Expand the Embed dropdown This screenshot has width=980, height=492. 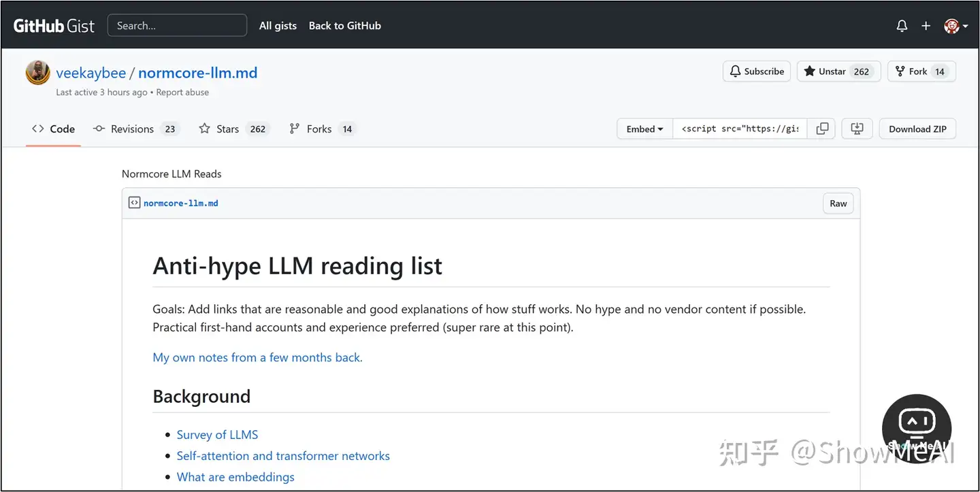[644, 129]
